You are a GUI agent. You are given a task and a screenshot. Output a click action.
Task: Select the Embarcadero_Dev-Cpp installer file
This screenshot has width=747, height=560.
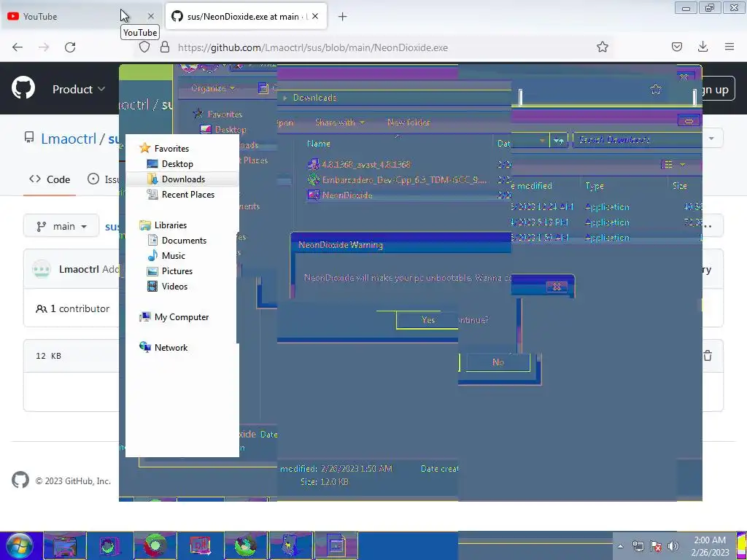pyautogui.click(x=398, y=180)
